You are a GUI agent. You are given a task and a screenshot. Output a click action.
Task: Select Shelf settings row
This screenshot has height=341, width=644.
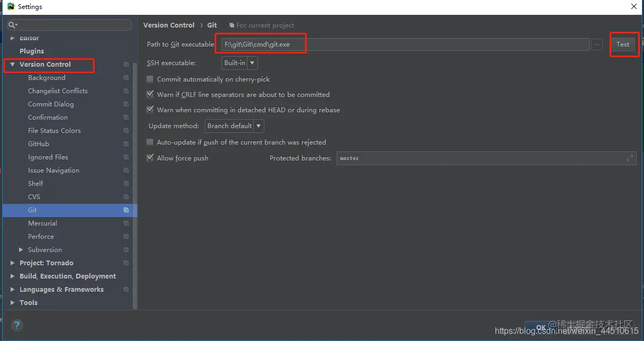pos(69,184)
